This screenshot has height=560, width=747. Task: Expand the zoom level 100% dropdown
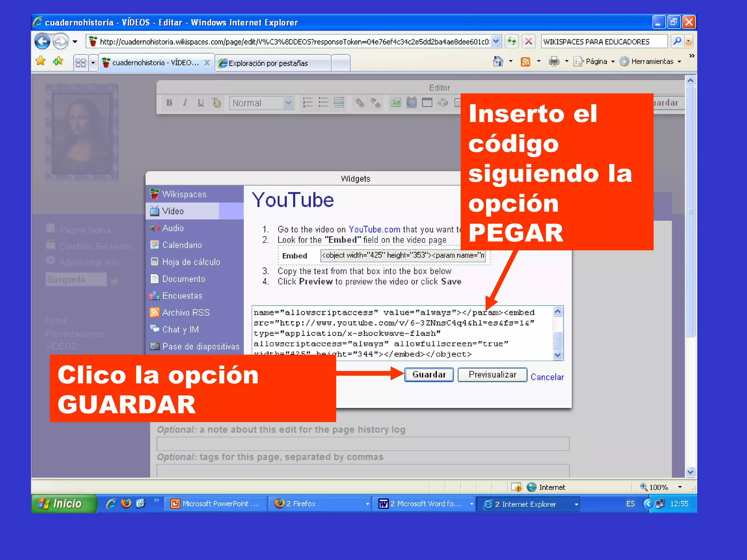(680, 487)
